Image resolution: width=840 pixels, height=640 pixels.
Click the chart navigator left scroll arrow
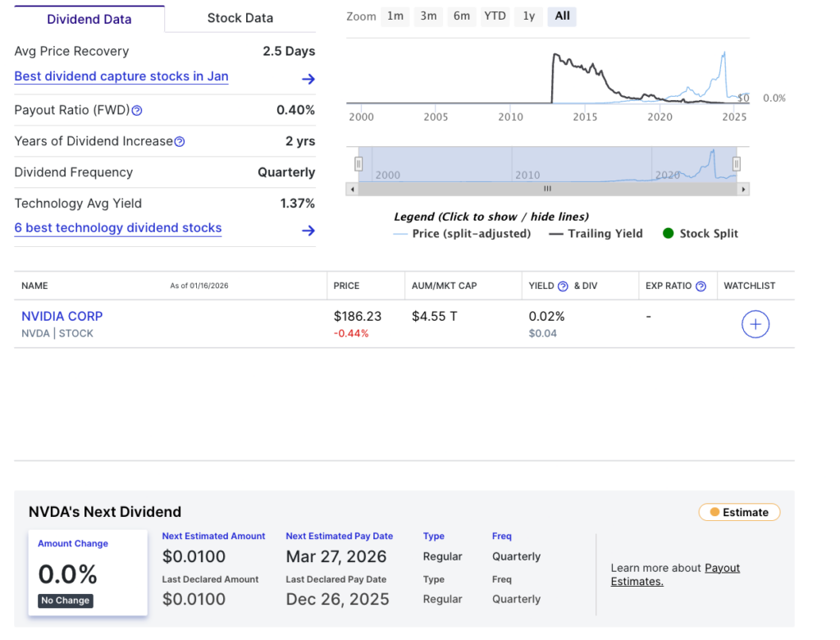[x=352, y=189]
